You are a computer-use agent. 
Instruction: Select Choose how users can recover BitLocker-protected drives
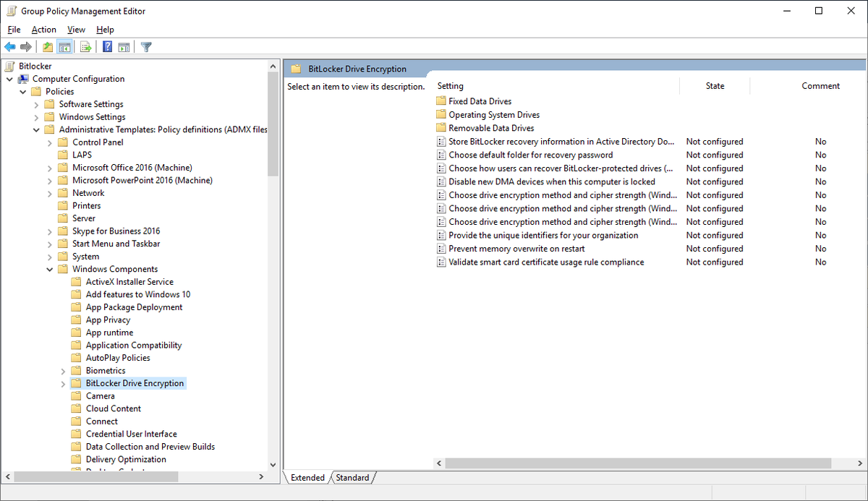[x=561, y=168]
